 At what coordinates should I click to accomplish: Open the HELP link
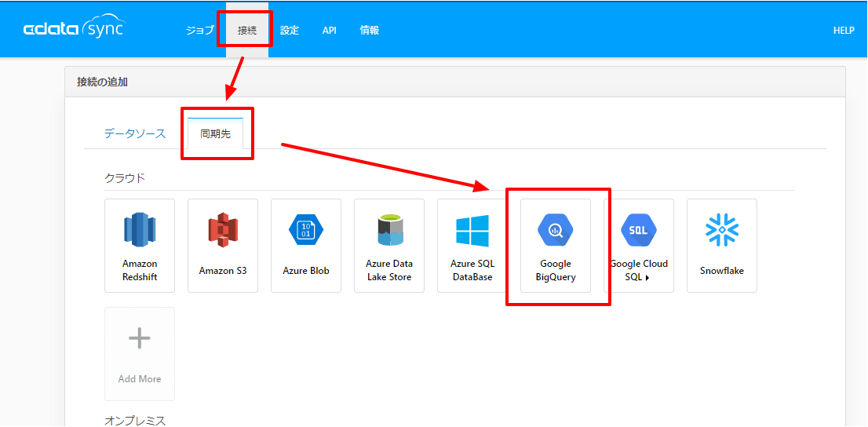(844, 31)
